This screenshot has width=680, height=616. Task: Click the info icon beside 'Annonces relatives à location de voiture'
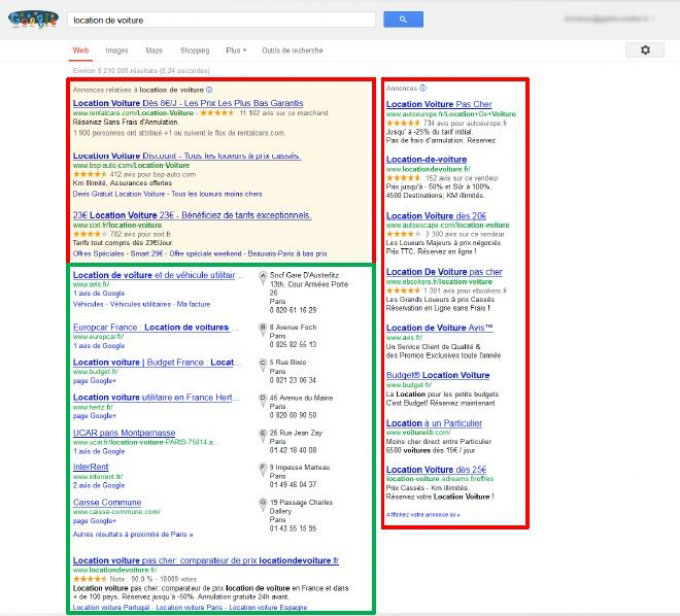point(209,90)
